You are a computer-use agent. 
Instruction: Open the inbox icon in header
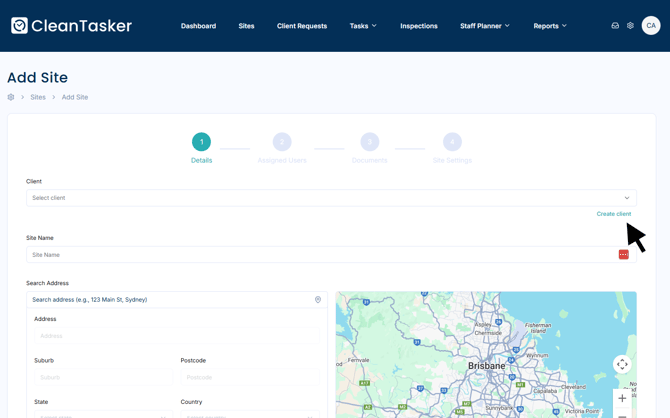pos(615,26)
